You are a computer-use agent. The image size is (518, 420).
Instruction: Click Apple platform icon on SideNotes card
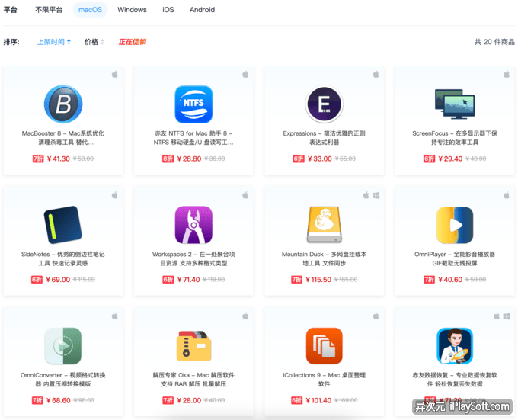click(114, 195)
